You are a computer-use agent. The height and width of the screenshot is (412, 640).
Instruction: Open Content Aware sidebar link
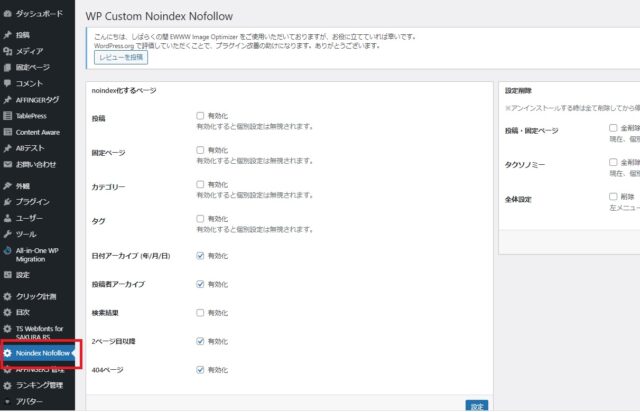38,132
